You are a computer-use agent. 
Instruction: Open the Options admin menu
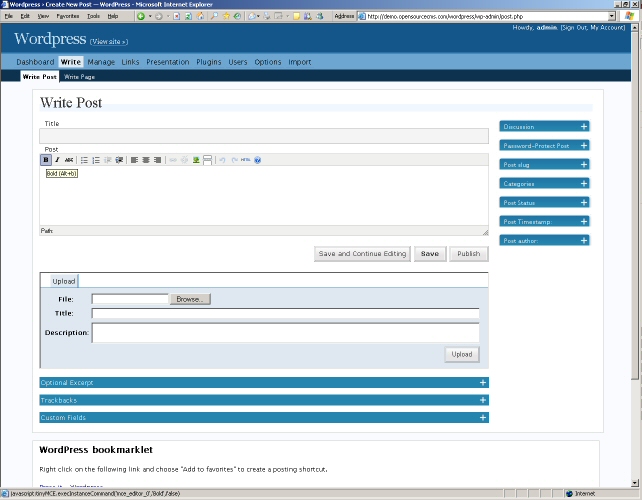pos(268,62)
